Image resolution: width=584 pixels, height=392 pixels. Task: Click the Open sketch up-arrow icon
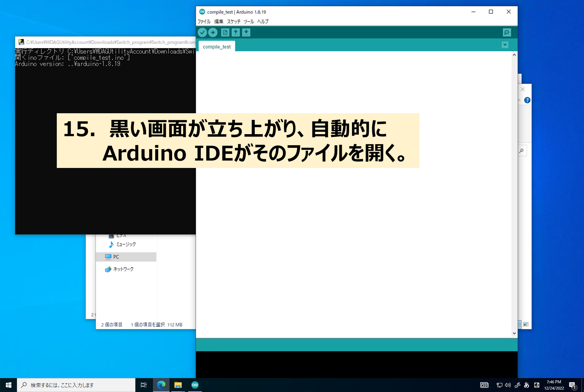236,32
